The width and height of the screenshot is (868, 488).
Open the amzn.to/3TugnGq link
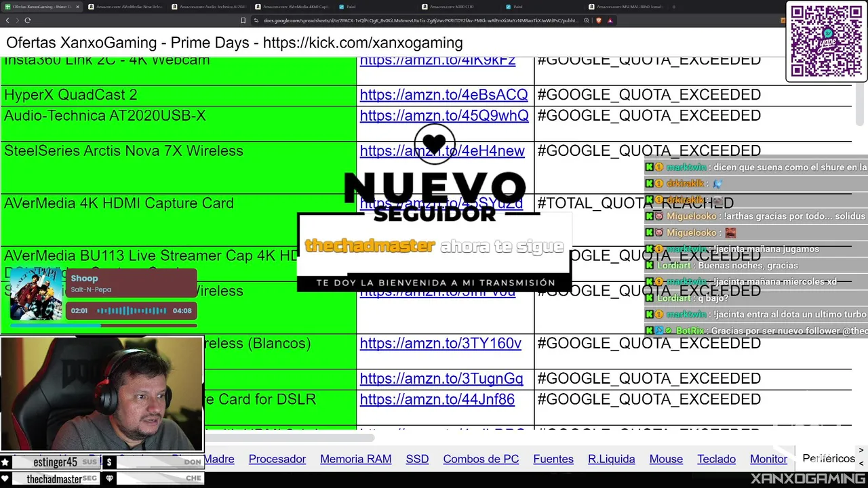click(x=441, y=379)
